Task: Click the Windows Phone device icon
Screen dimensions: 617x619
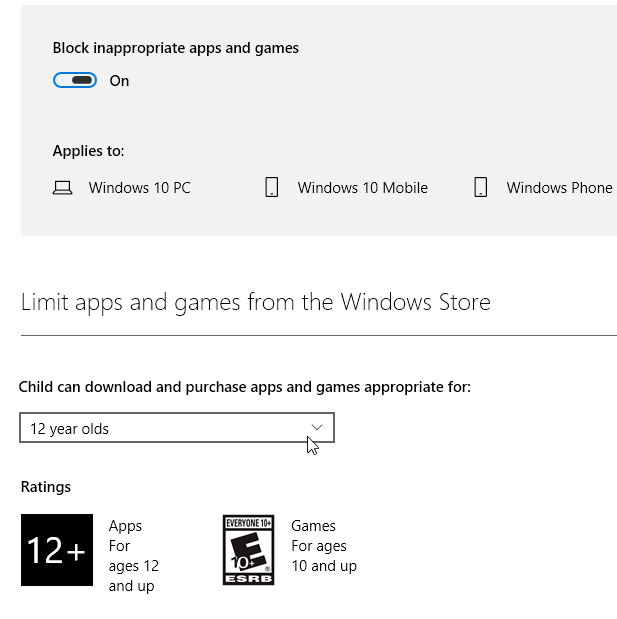Action: (x=480, y=188)
